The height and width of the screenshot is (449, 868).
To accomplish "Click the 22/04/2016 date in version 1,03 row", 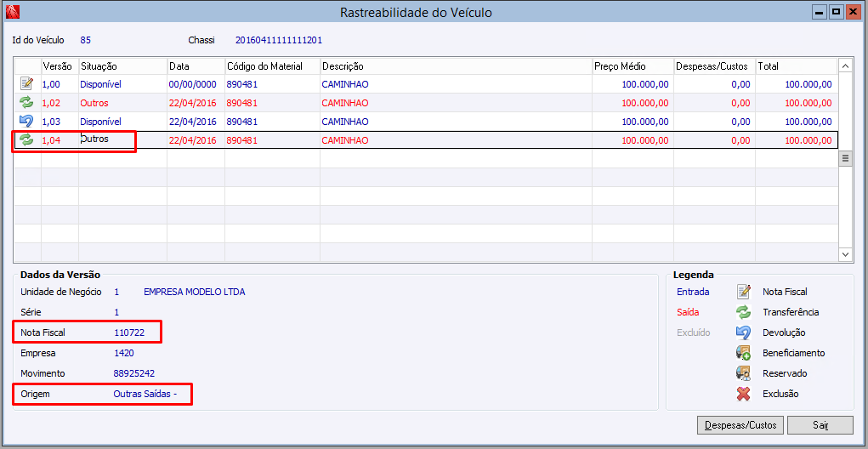I will tap(193, 122).
